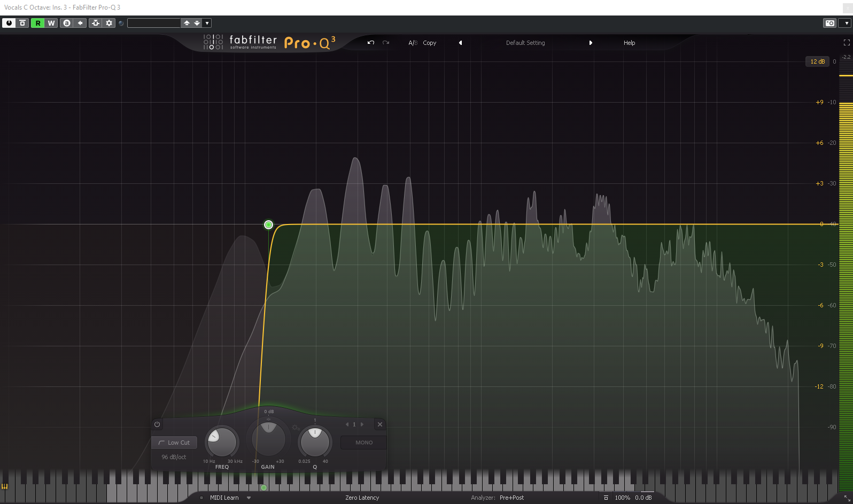Toggle the band 1 power button
The width and height of the screenshot is (853, 504).
[157, 424]
